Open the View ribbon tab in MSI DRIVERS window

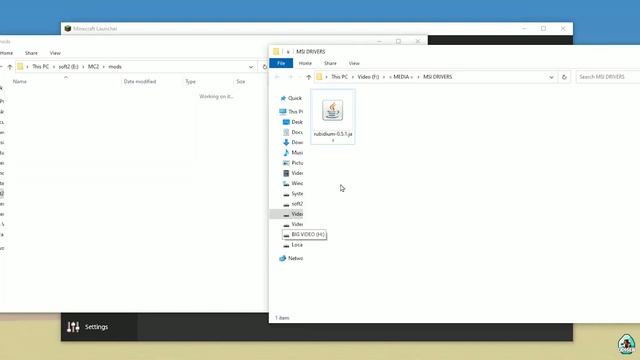pyautogui.click(x=354, y=63)
